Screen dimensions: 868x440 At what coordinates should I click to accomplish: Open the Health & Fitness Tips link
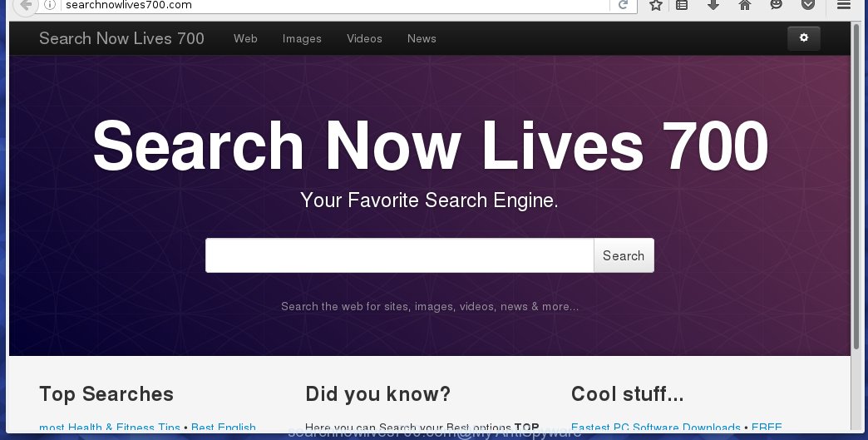pyautogui.click(x=110, y=428)
